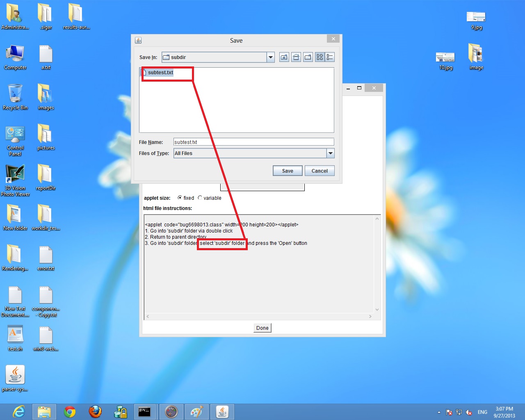Click the Up One Level folder icon

[284, 57]
